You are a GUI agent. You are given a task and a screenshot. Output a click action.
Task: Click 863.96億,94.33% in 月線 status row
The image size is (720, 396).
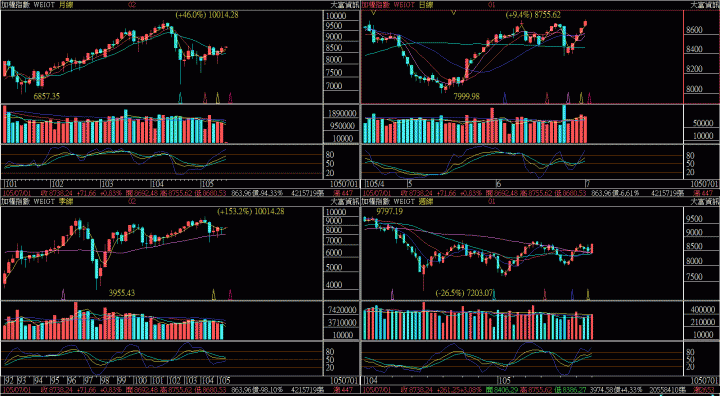pyautogui.click(x=257, y=192)
